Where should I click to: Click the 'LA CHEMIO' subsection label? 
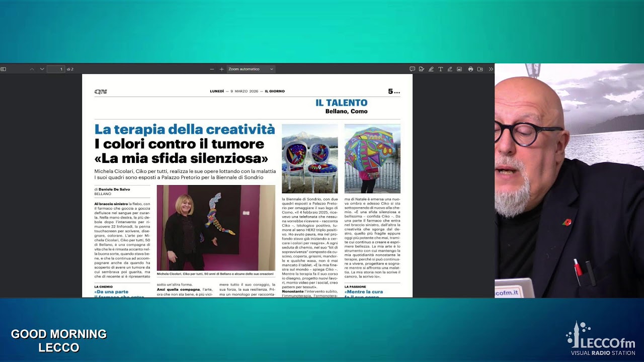click(x=104, y=287)
